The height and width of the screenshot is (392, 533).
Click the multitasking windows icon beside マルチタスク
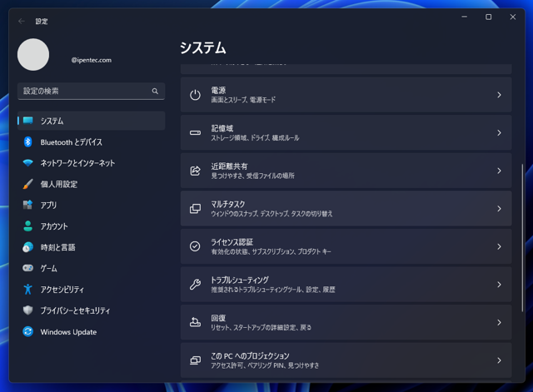point(195,209)
